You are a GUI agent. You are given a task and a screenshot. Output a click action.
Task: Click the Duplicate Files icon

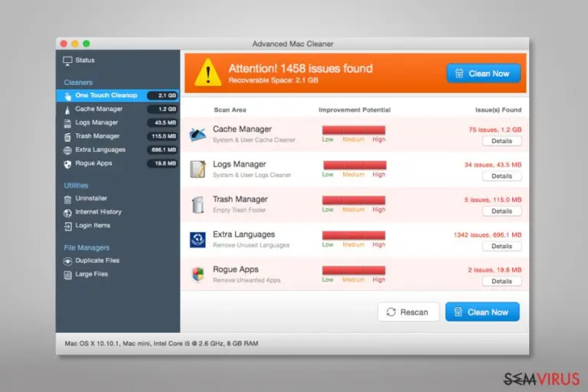tap(67, 261)
